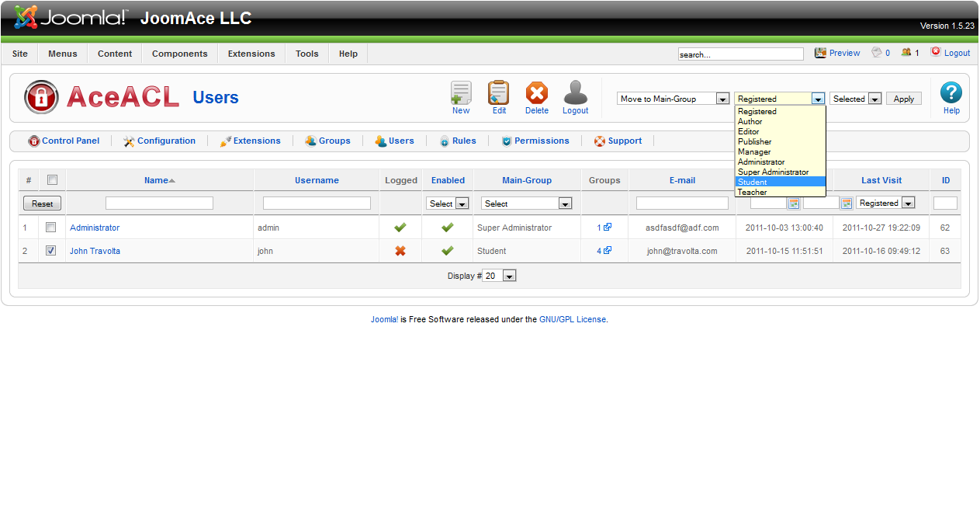Click John Travolta's red Logged cross icon
980x518 pixels.
point(400,251)
